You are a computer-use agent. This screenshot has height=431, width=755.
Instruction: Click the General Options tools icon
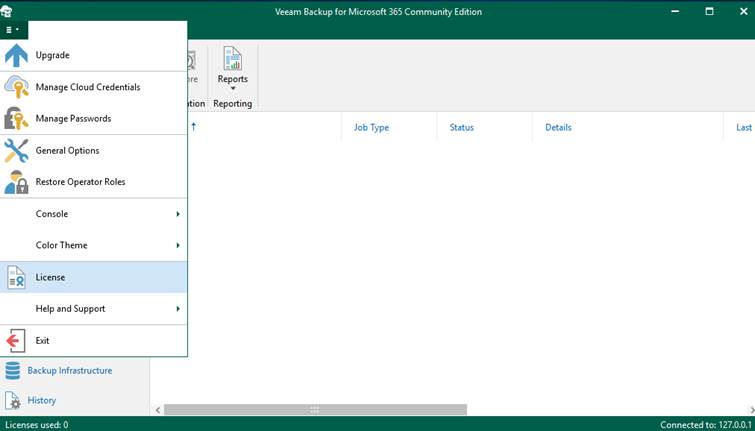point(16,151)
